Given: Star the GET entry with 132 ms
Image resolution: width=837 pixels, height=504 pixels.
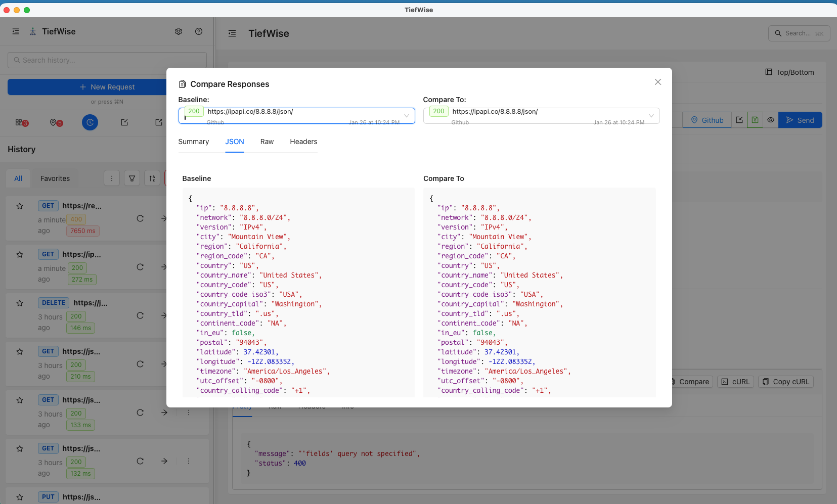Looking at the screenshot, I should 20,449.
